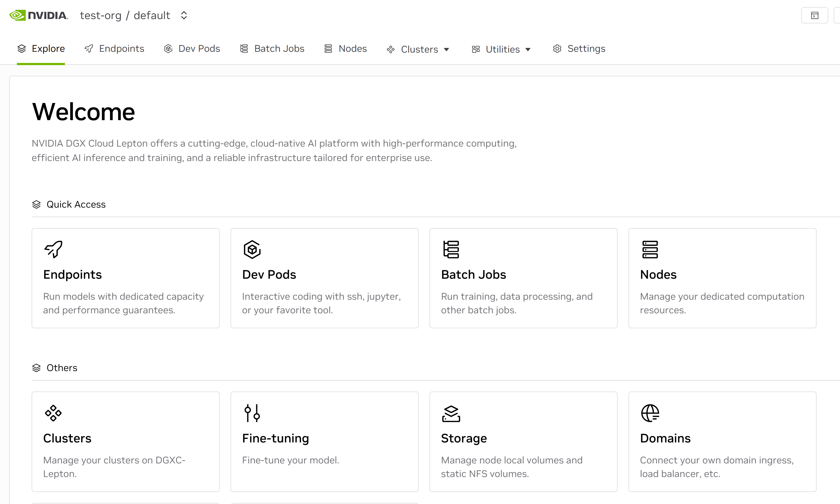Image resolution: width=840 pixels, height=504 pixels.
Task: Click the Batch Jobs card icon
Action: pos(451,250)
